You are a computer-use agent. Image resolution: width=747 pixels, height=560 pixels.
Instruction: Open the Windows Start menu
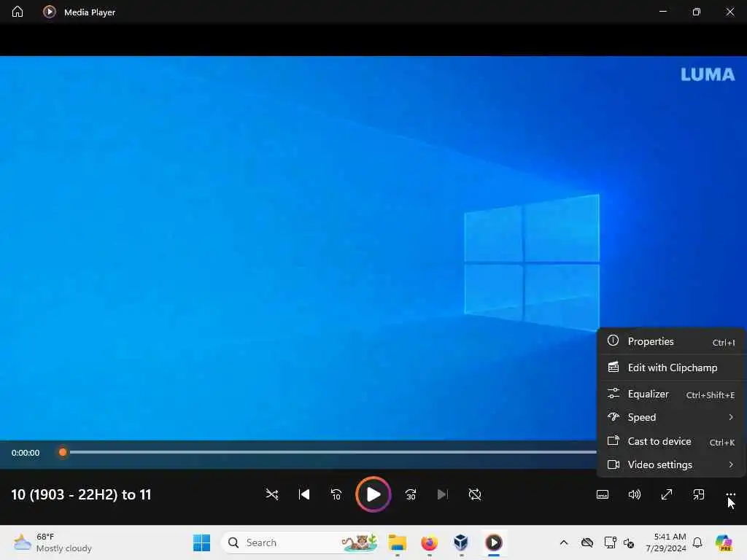tap(201, 542)
